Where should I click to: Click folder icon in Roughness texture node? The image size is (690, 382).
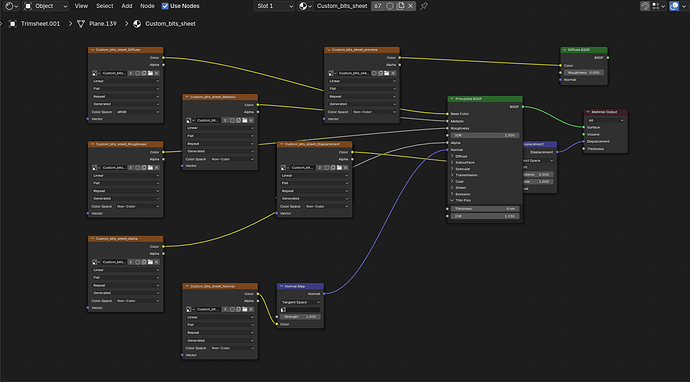tap(150, 168)
